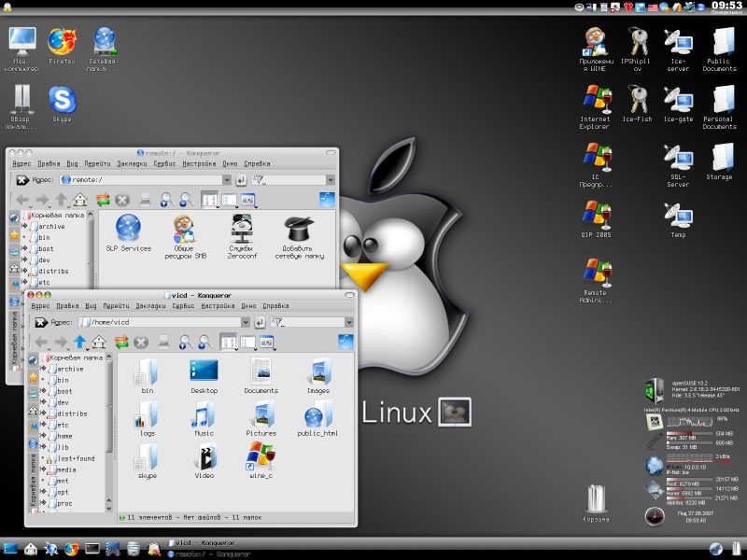Open SLP Services in remote Konqueror window
The image size is (747, 560).
(128, 232)
